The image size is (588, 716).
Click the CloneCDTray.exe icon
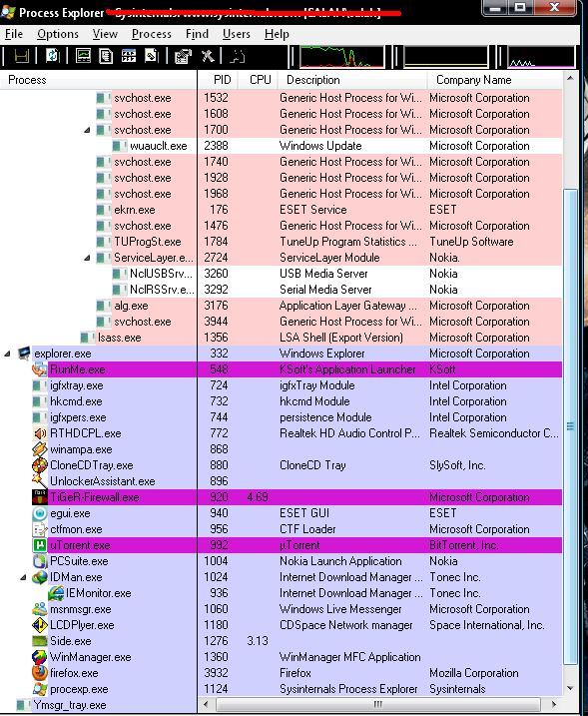[40, 465]
